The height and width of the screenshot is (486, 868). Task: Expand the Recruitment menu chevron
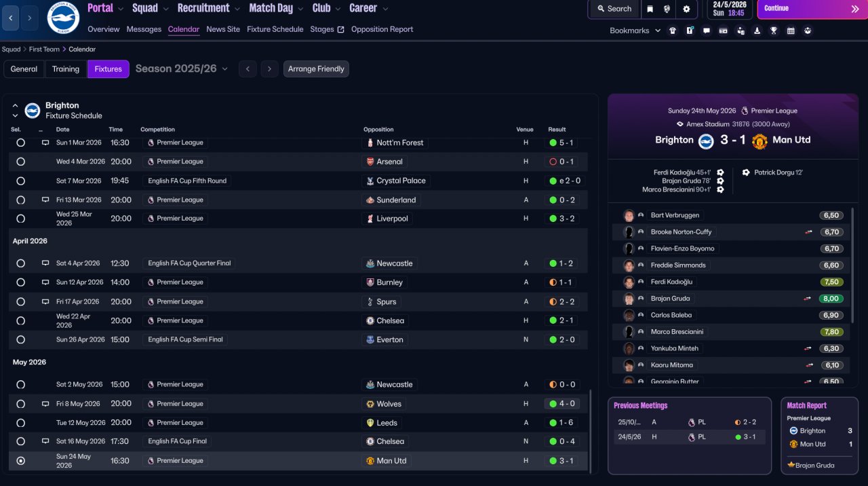click(x=237, y=9)
